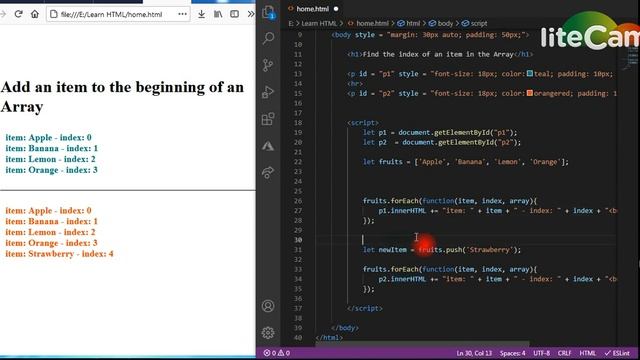This screenshot has height=360, width=640.
Task: Click html in breadcrumb path
Action: point(413,24)
